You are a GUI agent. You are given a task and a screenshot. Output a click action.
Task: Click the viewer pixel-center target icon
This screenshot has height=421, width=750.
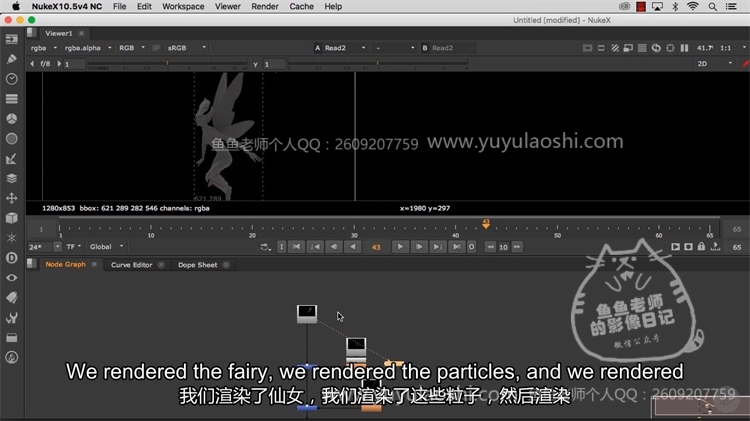point(670,48)
